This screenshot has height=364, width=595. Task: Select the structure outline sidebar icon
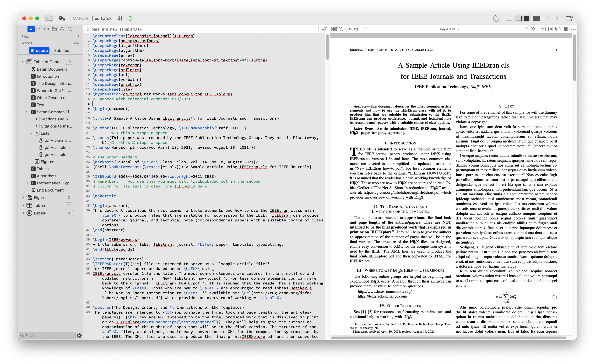coord(31,29)
